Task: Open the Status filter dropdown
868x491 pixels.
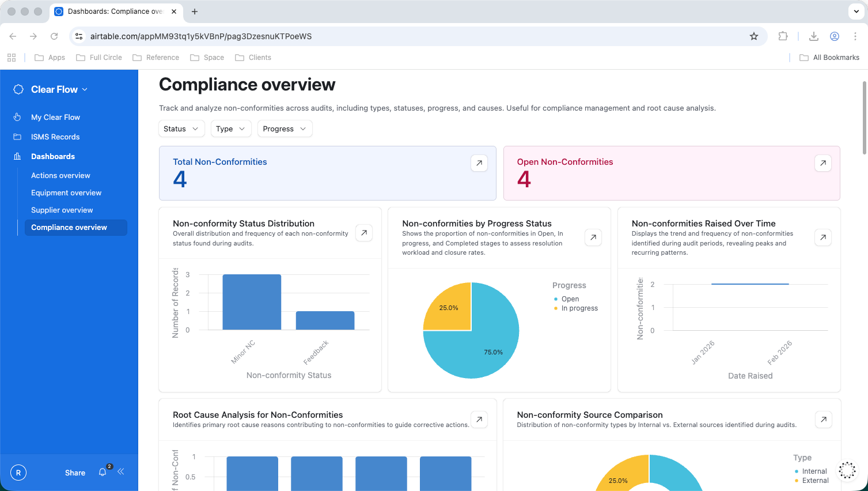Action: [181, 129]
